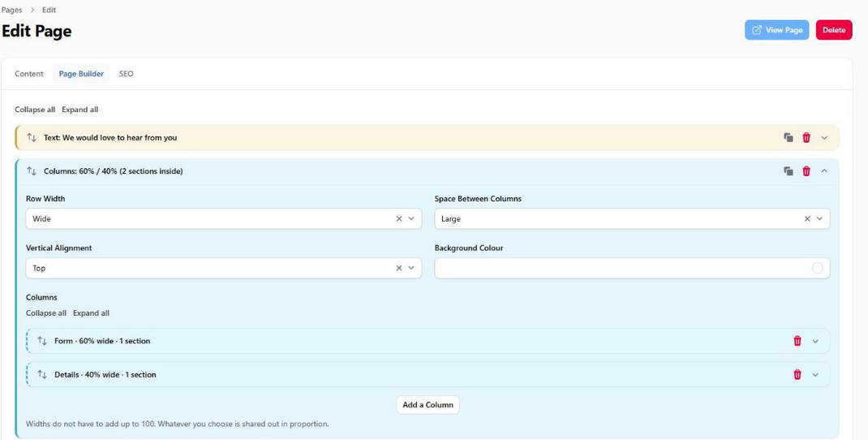Click reorder arrows on the Columns section
This screenshot has height=440, width=868.
tap(32, 171)
